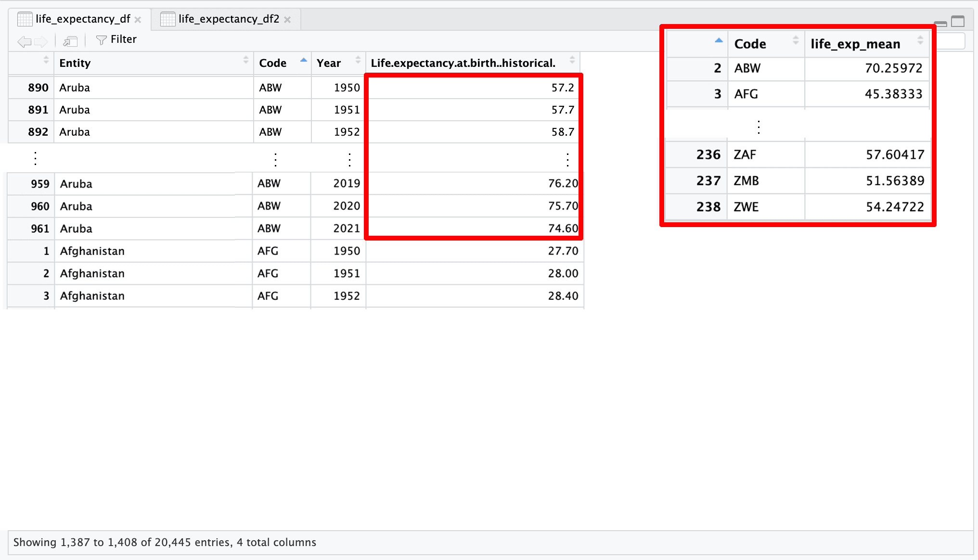
Task: Click the ABW code cell in summary table
Action: point(747,68)
